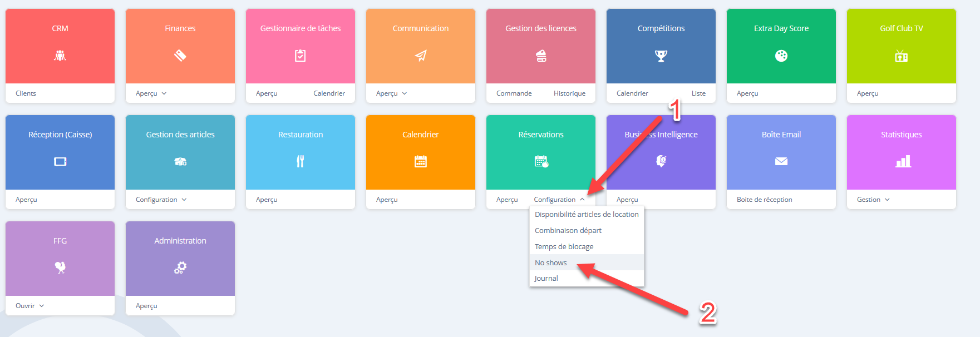
Task: Click the Finances tile title
Action: coord(180,28)
